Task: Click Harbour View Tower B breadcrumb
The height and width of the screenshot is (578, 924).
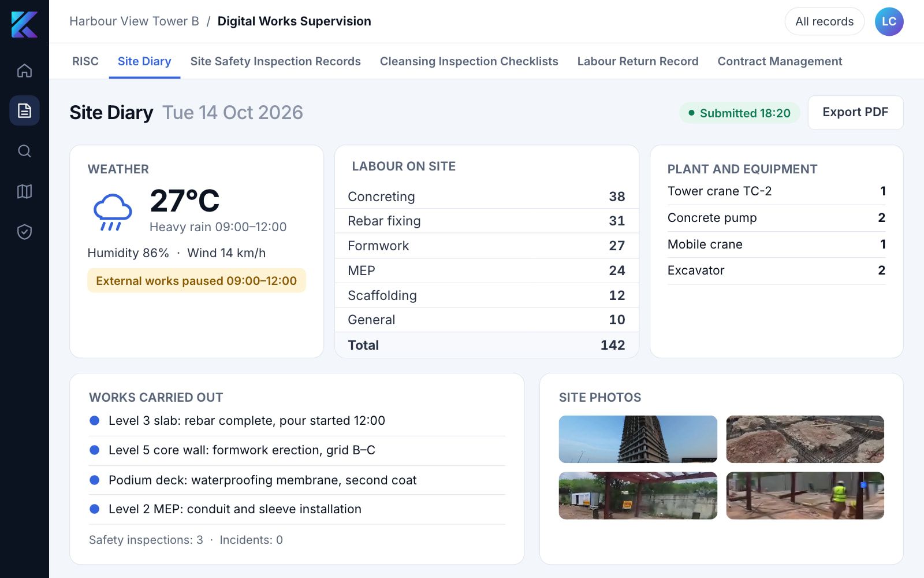Action: pyautogui.click(x=134, y=21)
